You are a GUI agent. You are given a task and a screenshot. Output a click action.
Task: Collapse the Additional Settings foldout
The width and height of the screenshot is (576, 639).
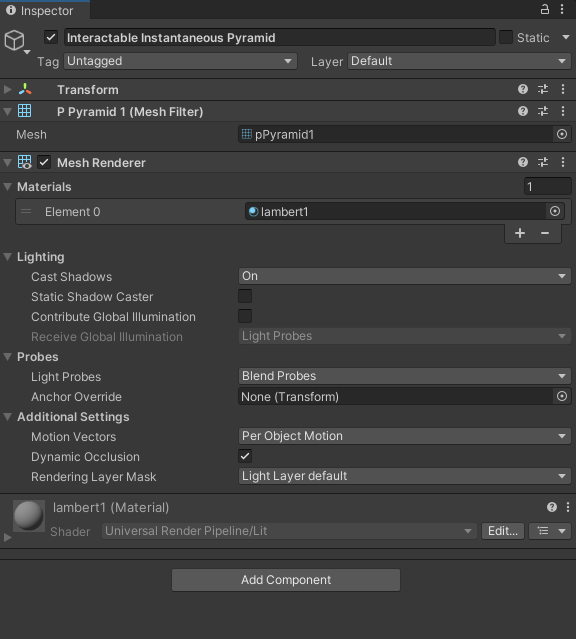[7, 416]
